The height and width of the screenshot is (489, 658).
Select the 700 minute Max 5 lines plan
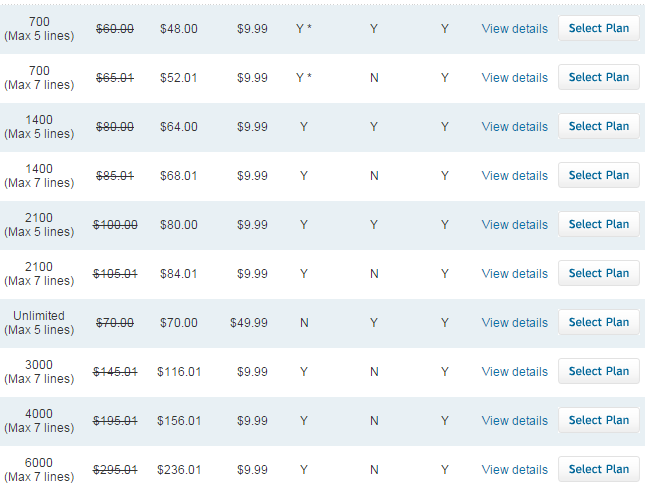click(x=598, y=28)
